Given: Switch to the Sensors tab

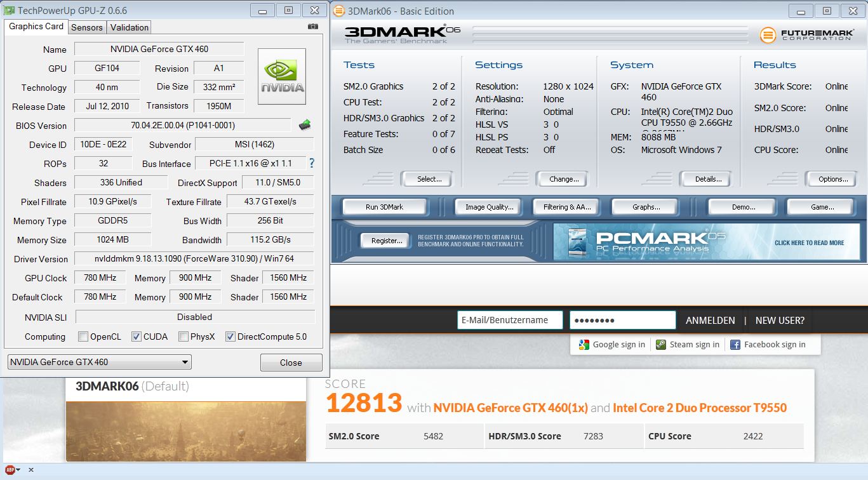Looking at the screenshot, I should tap(87, 27).
